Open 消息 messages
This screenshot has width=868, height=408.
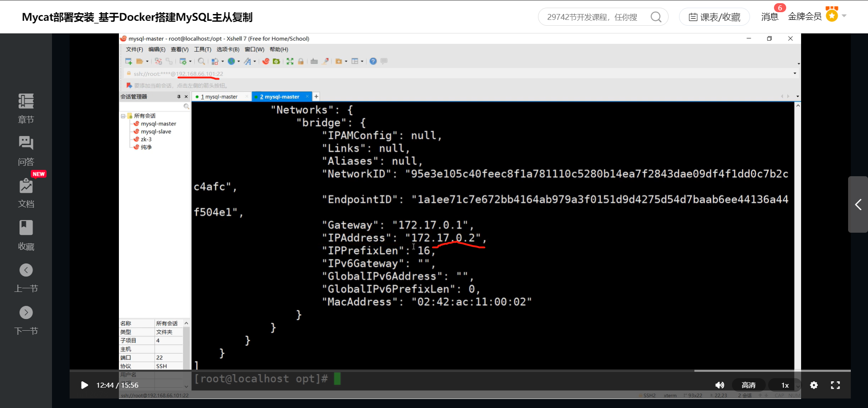[769, 17]
